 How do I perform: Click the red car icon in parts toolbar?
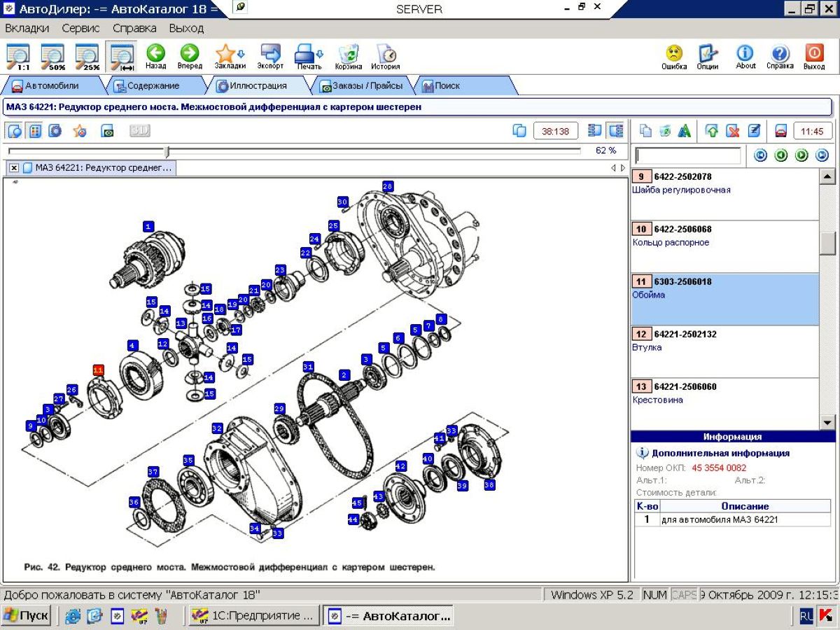pyautogui.click(x=780, y=131)
